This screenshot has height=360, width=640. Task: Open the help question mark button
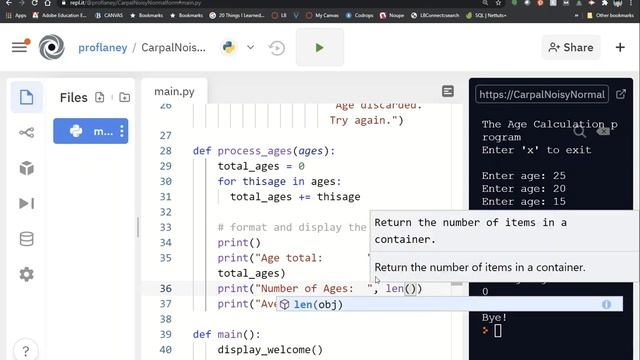pyautogui.click(x=26, y=351)
